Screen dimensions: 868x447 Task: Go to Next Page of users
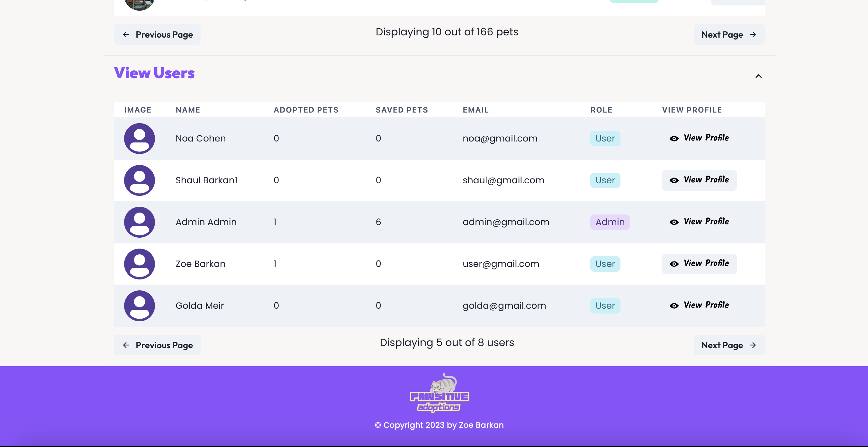[729, 345]
